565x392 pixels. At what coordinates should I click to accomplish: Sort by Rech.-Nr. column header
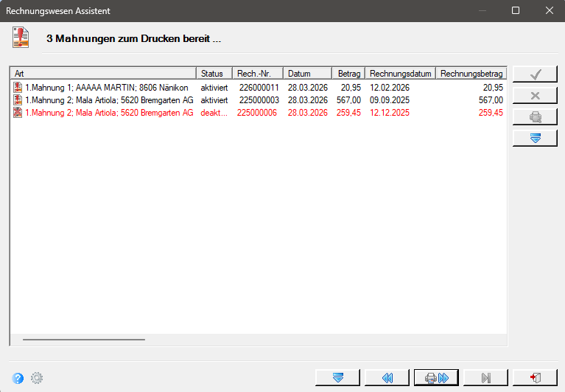coord(258,74)
